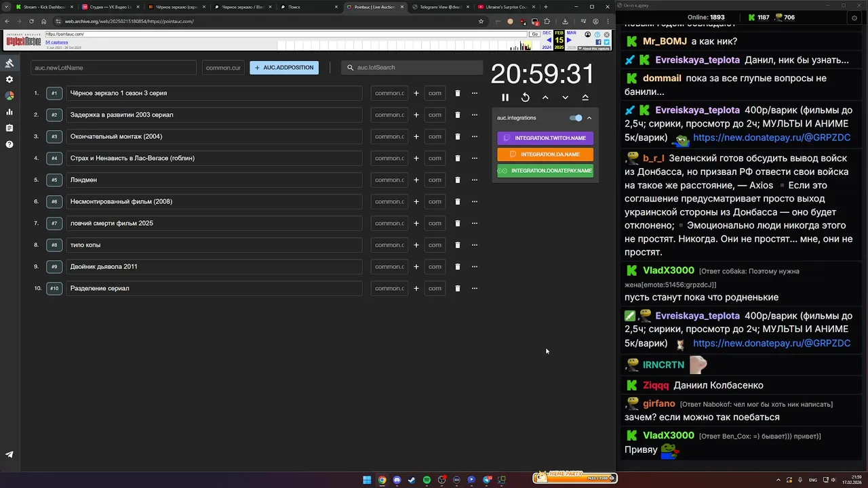Image resolution: width=868 pixels, height=488 pixels.
Task: Open the help question mark page
Action: click(9, 144)
